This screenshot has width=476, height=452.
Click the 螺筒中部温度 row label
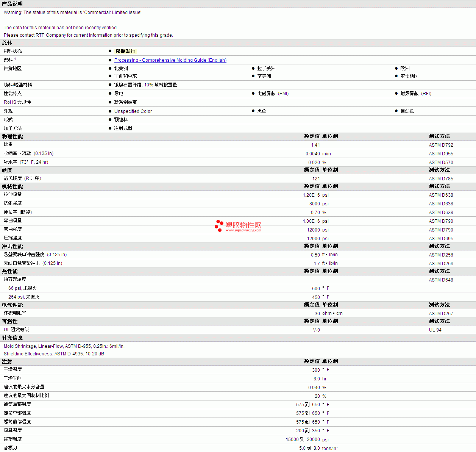pos(17,413)
